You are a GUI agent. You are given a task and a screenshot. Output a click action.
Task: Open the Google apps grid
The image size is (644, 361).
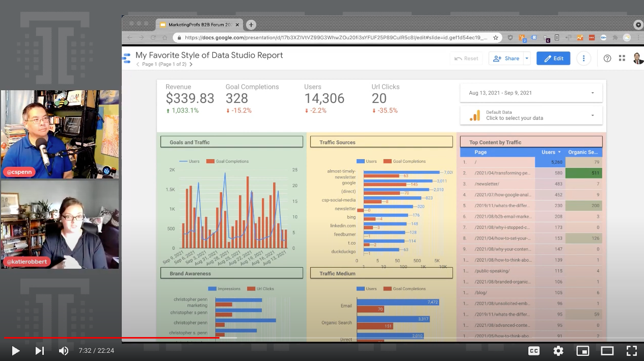click(622, 59)
